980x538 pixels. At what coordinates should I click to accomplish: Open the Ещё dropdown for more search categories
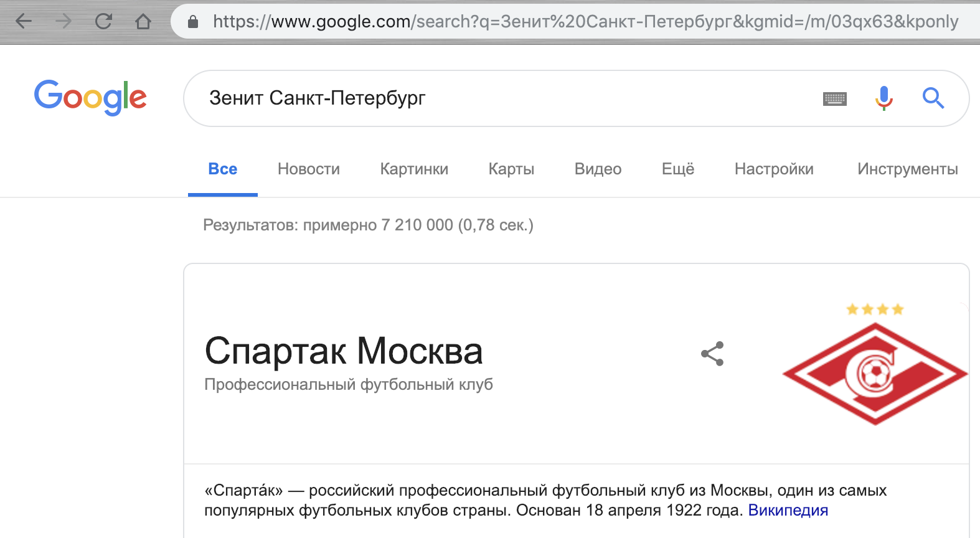pyautogui.click(x=677, y=169)
